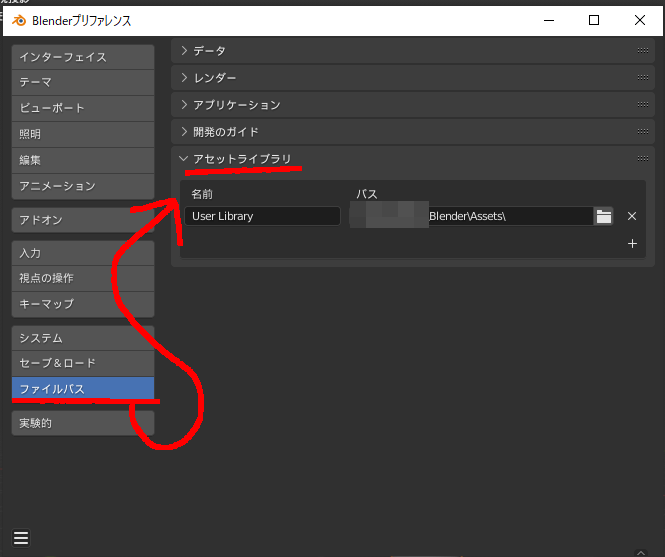The width and height of the screenshot is (665, 557).
Task: Switch to the テーマ section
Action: click(83, 82)
